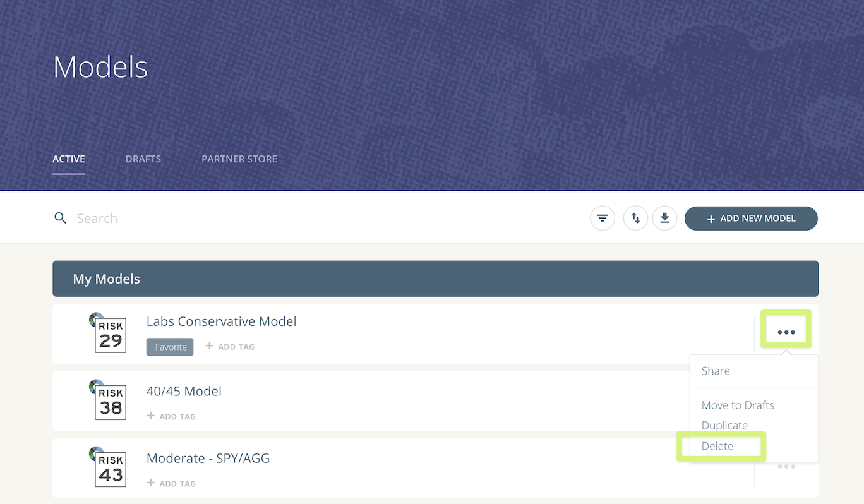Click the search magnifier icon

coord(60,218)
